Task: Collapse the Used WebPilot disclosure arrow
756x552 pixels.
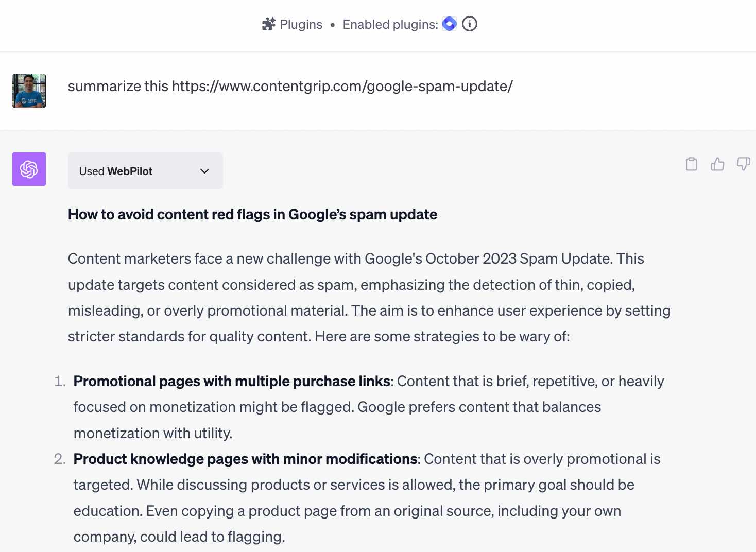Action: [x=204, y=171]
